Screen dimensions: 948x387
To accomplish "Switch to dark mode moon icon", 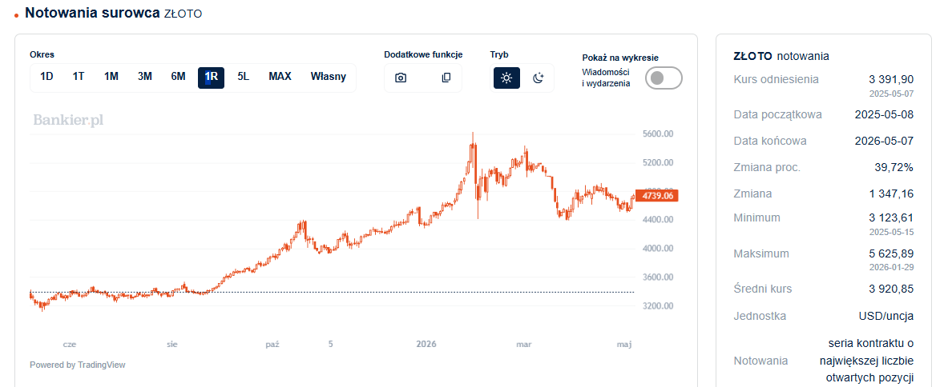I will click(538, 77).
